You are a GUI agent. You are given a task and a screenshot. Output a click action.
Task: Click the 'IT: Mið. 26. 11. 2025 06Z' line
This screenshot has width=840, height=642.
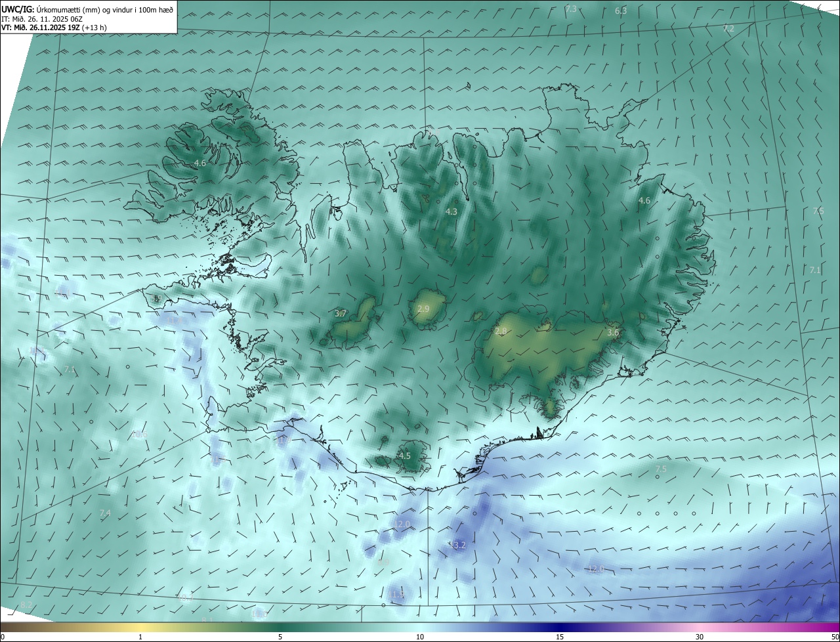(x=41, y=19)
